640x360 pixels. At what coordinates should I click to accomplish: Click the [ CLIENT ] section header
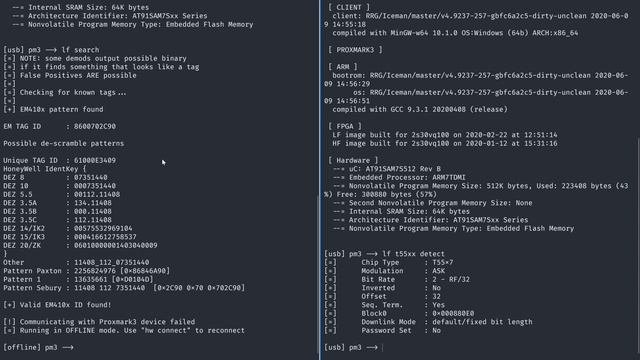349,7
